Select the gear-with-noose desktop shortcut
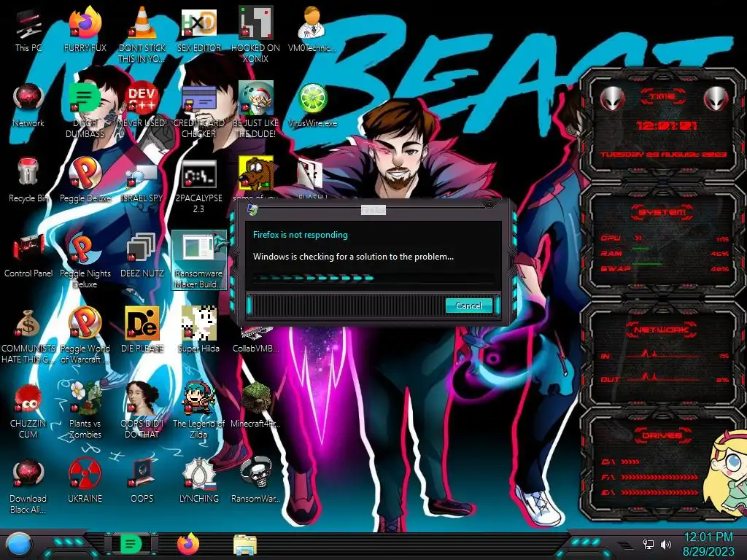Screen dimensions: 747x560 (x=198, y=481)
